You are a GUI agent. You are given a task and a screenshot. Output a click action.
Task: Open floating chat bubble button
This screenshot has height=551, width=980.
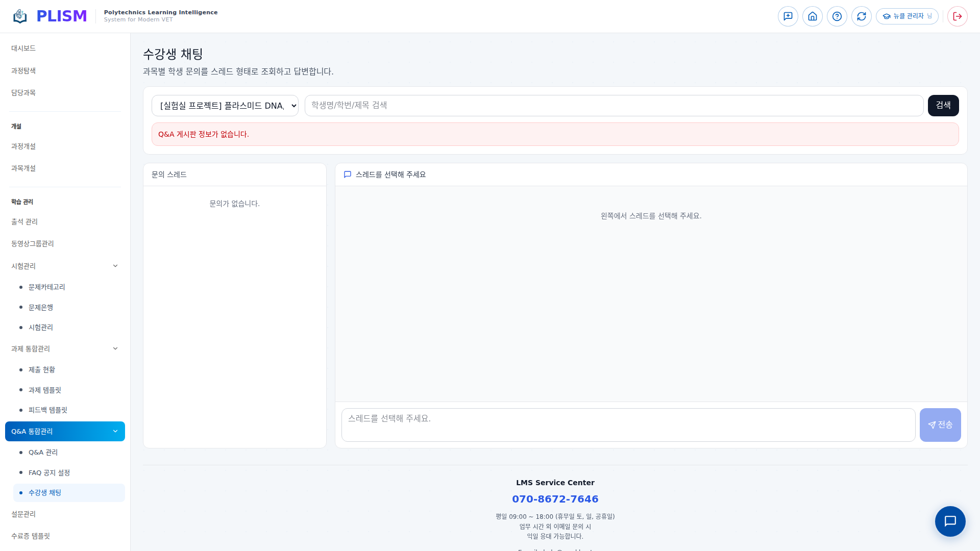coord(949,521)
